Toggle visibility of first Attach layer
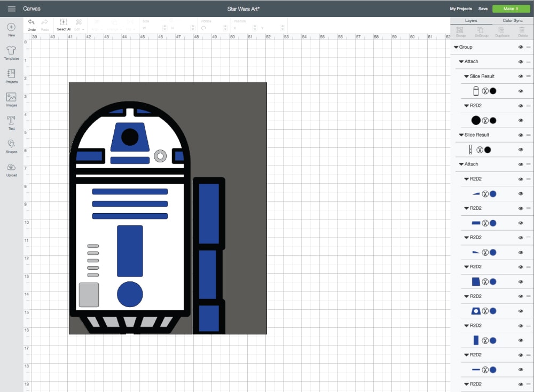 click(x=521, y=62)
